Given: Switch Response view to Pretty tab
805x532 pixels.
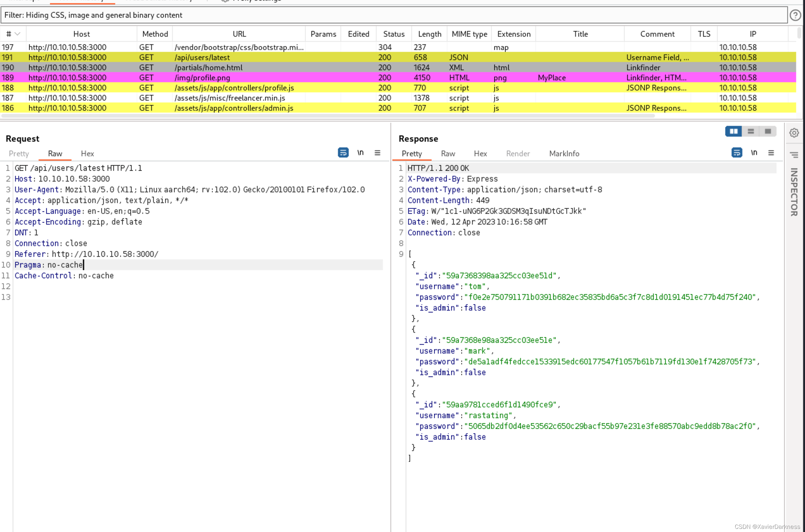Looking at the screenshot, I should 412,154.
